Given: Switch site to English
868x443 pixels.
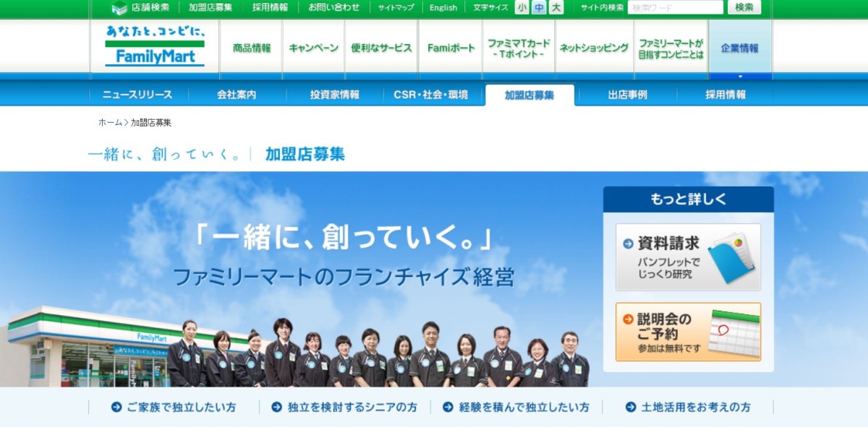Looking at the screenshot, I should (443, 8).
